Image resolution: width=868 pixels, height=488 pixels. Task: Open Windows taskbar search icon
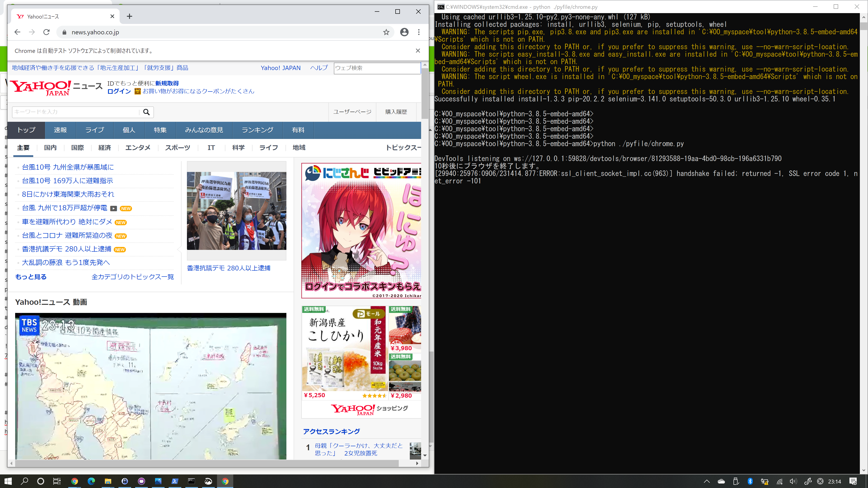[x=24, y=481]
